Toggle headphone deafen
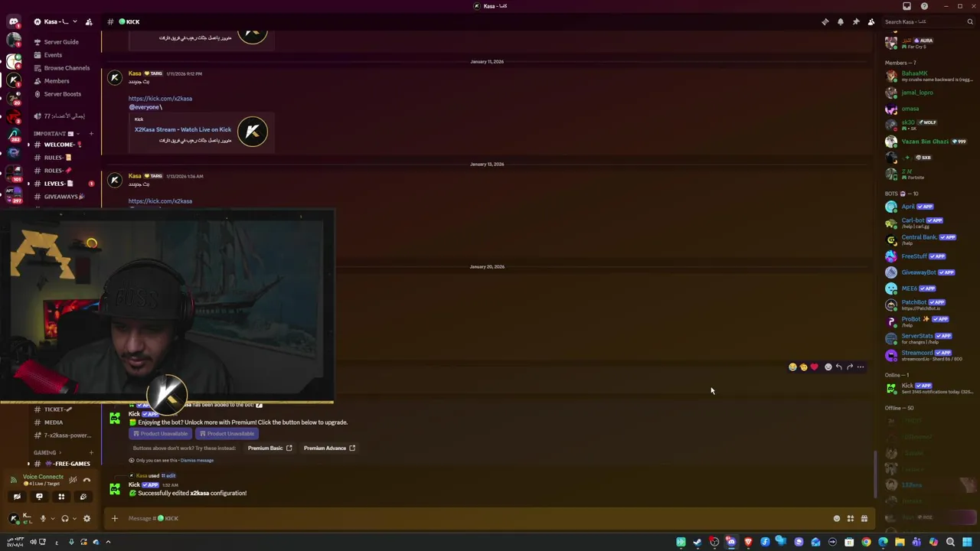Viewport: 980px width, 551px height. coord(65,518)
